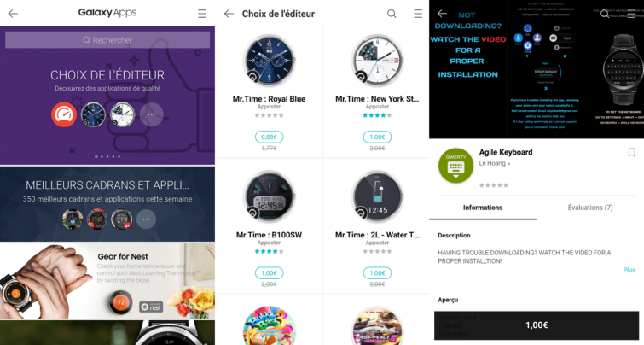Image resolution: width=644 pixels, height=345 pixels.
Task: Open the menu in Choix de l'éditeur screen
Action: pyautogui.click(x=418, y=14)
